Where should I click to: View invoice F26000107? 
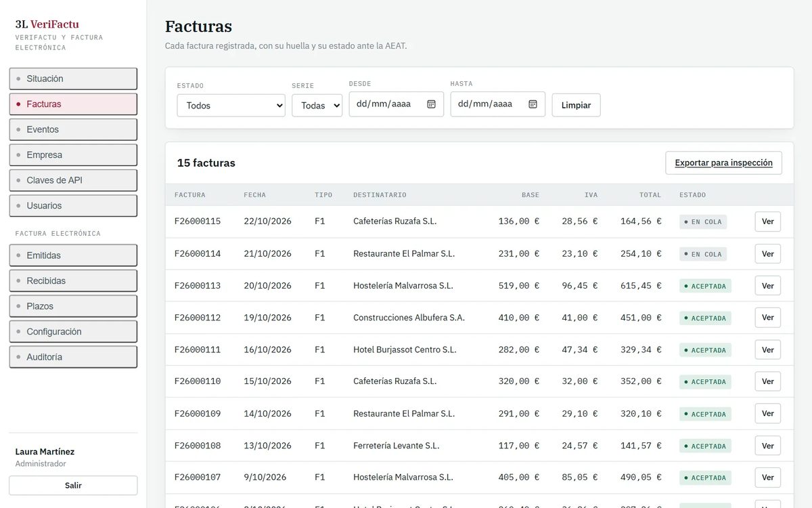(x=767, y=478)
